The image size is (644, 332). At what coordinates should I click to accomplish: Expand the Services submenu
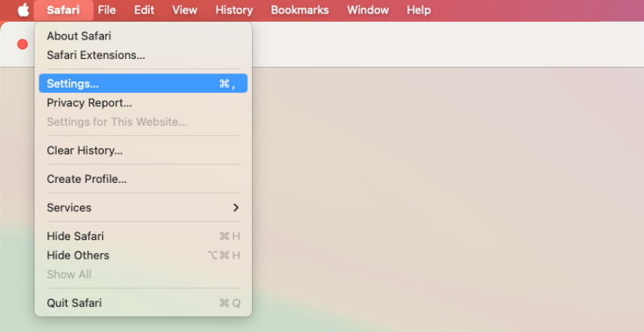[x=143, y=208]
